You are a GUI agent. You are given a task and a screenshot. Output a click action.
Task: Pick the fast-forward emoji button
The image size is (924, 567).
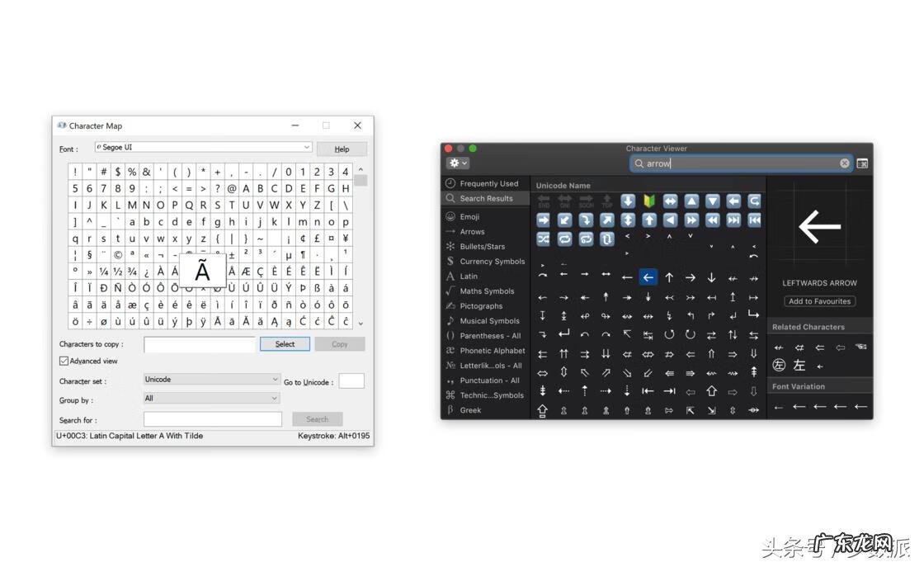pyautogui.click(x=691, y=220)
